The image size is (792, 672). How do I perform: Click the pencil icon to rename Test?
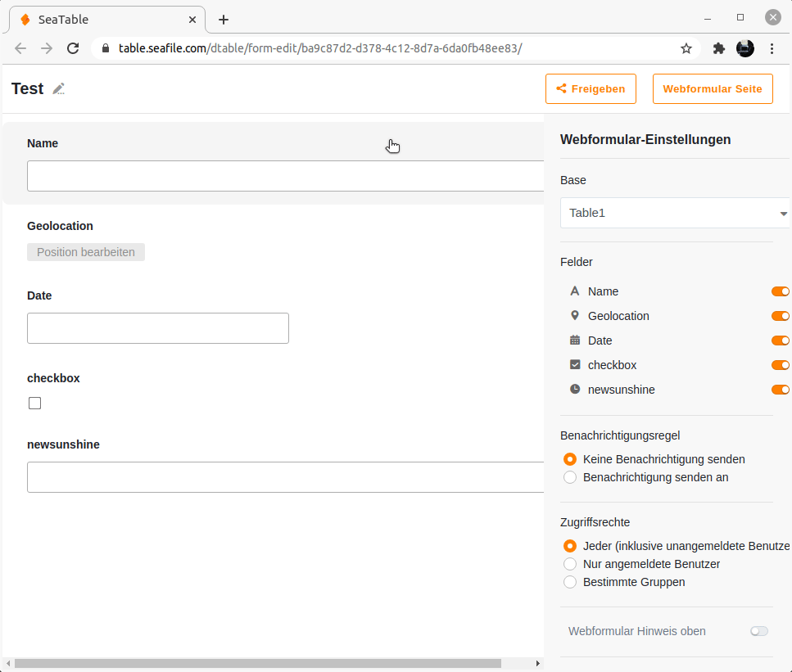pos(58,89)
